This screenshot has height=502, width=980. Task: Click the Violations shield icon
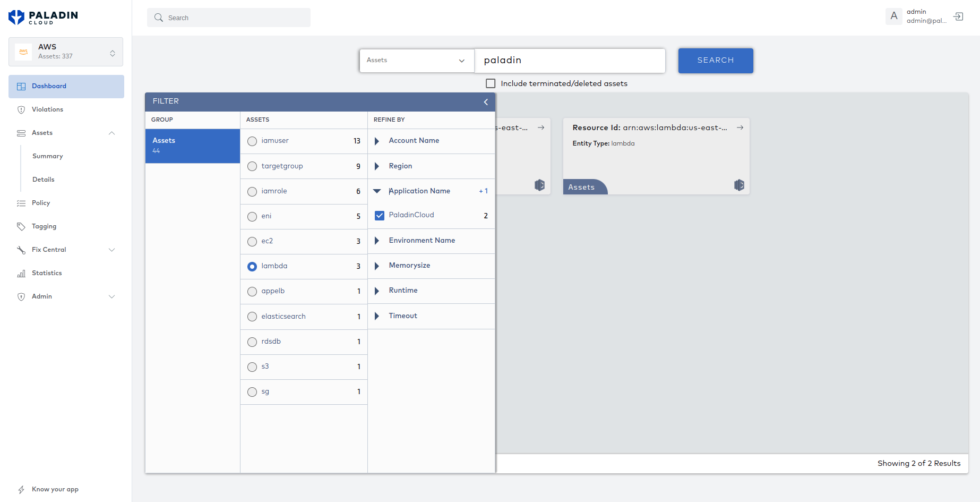[x=21, y=109]
